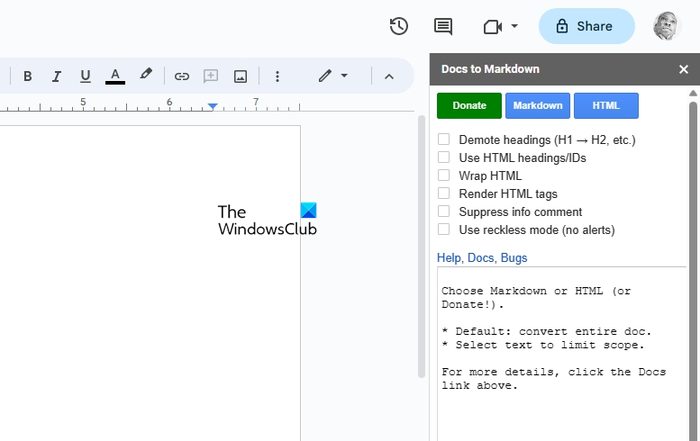Viewport: 700px width, 441px height.
Task: Toggle underline formatting
Action: pyautogui.click(x=85, y=76)
